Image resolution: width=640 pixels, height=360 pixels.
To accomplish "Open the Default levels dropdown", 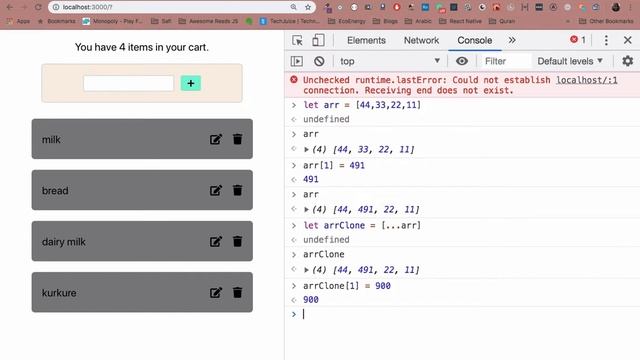I will pos(570,61).
